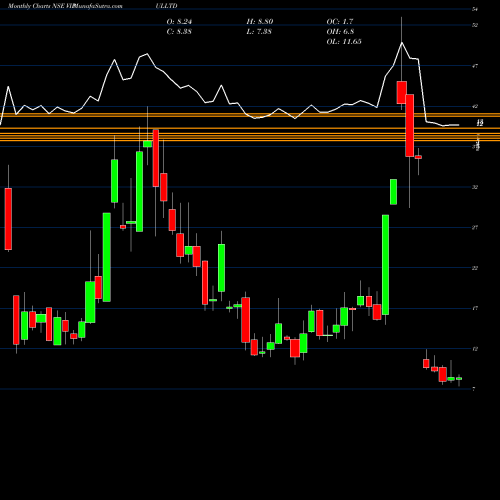The width and height of the screenshot is (500, 500).
Task: Click the price axis label 12
Action: pyautogui.click(x=475, y=349)
